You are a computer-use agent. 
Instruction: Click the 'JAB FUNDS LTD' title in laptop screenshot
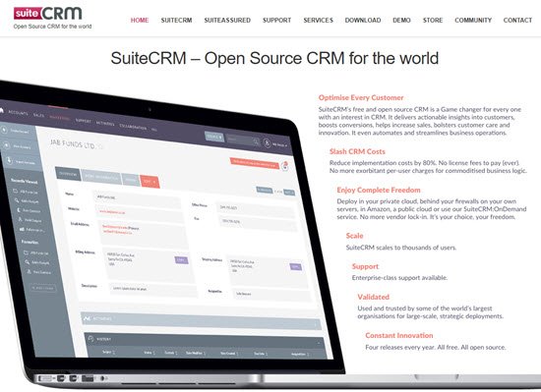point(73,144)
